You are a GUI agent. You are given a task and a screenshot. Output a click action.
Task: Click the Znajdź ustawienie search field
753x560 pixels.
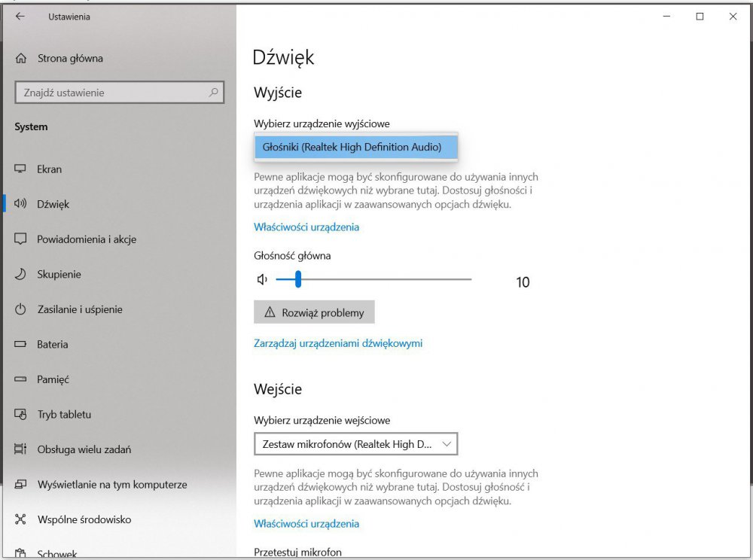(113, 93)
